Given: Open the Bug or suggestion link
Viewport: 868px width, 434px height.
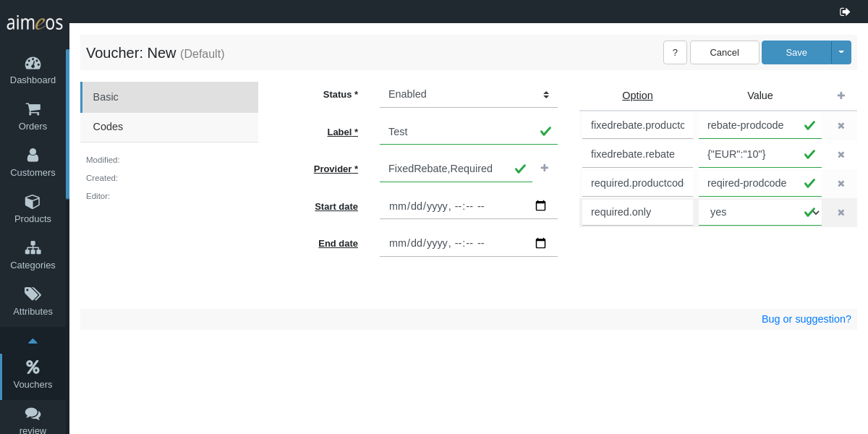Looking at the screenshot, I should point(807,319).
